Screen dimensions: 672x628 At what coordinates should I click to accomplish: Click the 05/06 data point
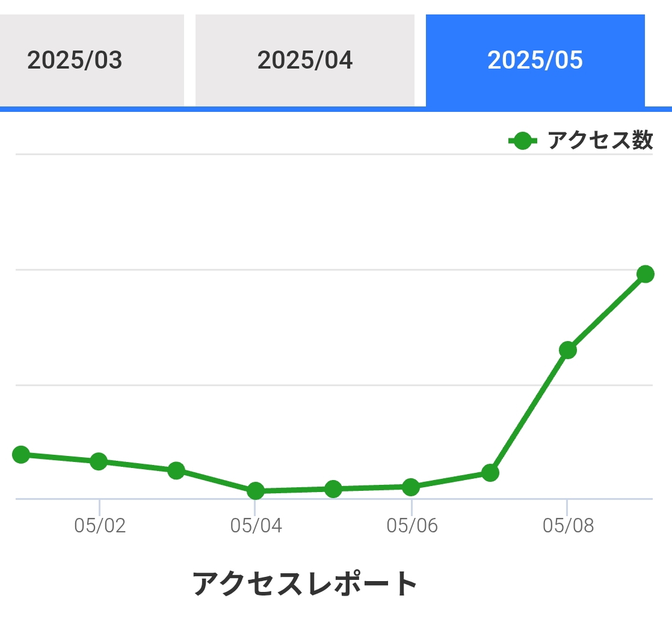pos(410,487)
